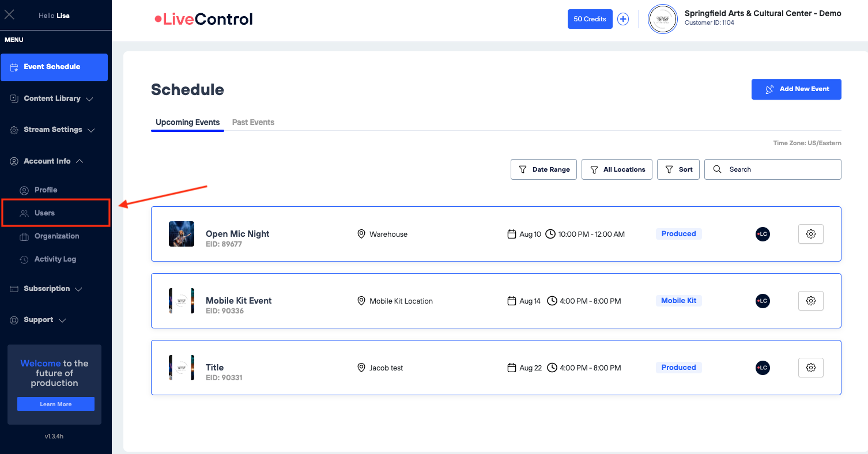The image size is (868, 454).
Task: Expand the Stream Settings section
Action: pos(54,130)
